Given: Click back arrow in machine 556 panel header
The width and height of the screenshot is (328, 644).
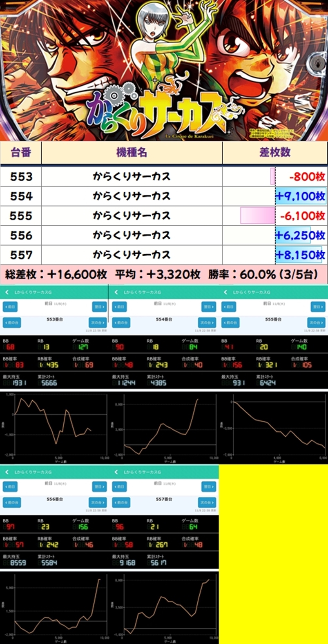Looking at the screenshot, I should pos(7,472).
